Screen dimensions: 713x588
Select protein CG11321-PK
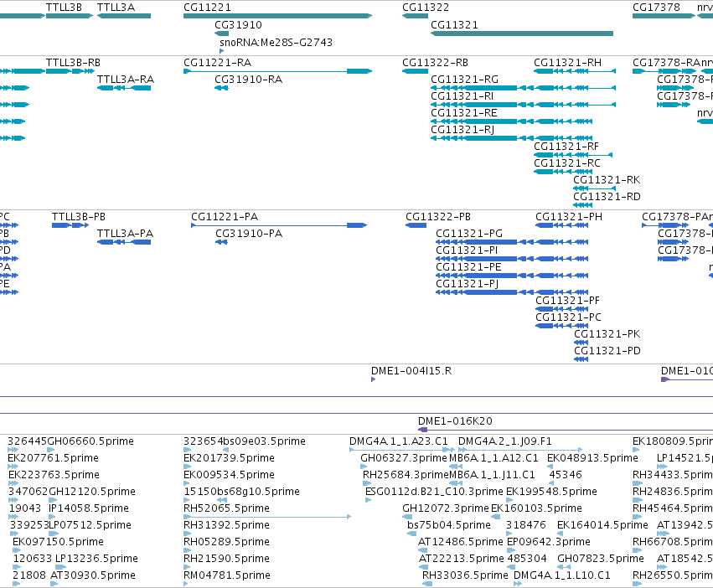(607, 334)
